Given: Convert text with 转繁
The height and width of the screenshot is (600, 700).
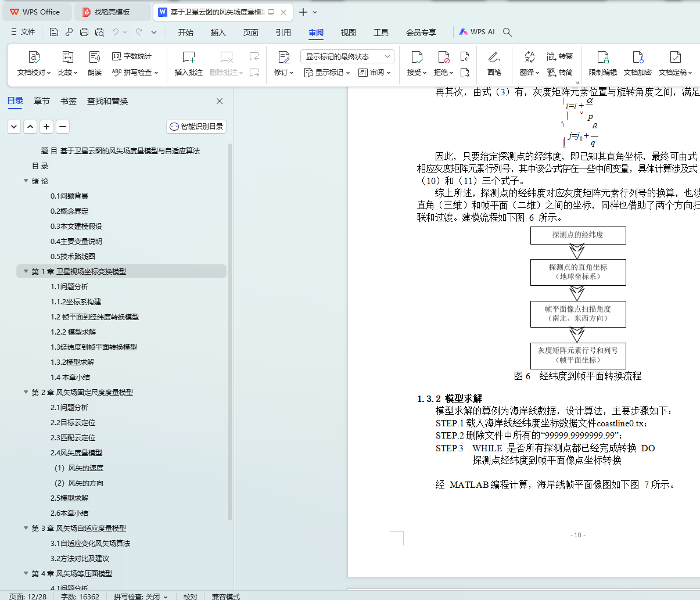Looking at the screenshot, I should click(560, 56).
